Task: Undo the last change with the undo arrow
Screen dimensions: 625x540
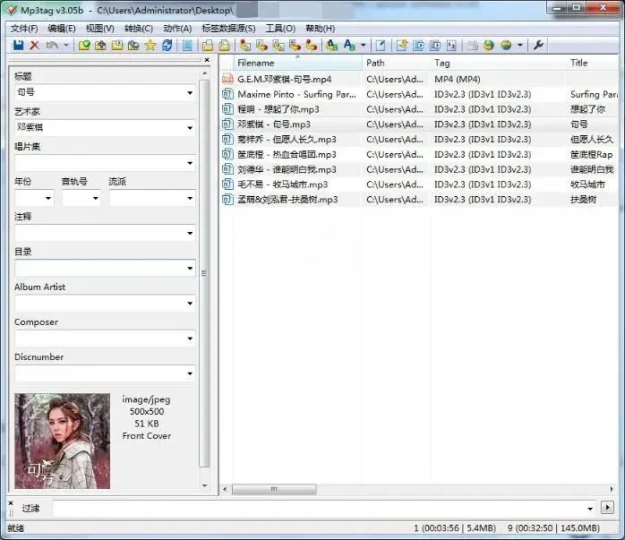Action: tap(52, 45)
